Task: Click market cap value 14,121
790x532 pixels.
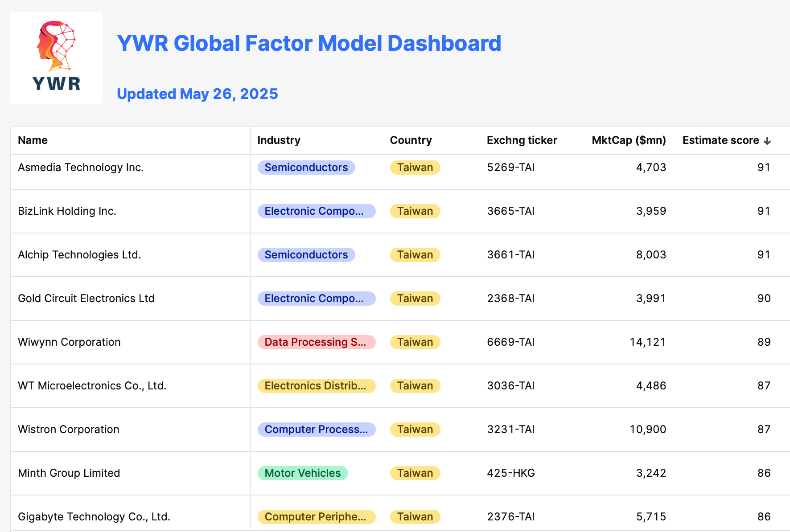Action: 648,342
